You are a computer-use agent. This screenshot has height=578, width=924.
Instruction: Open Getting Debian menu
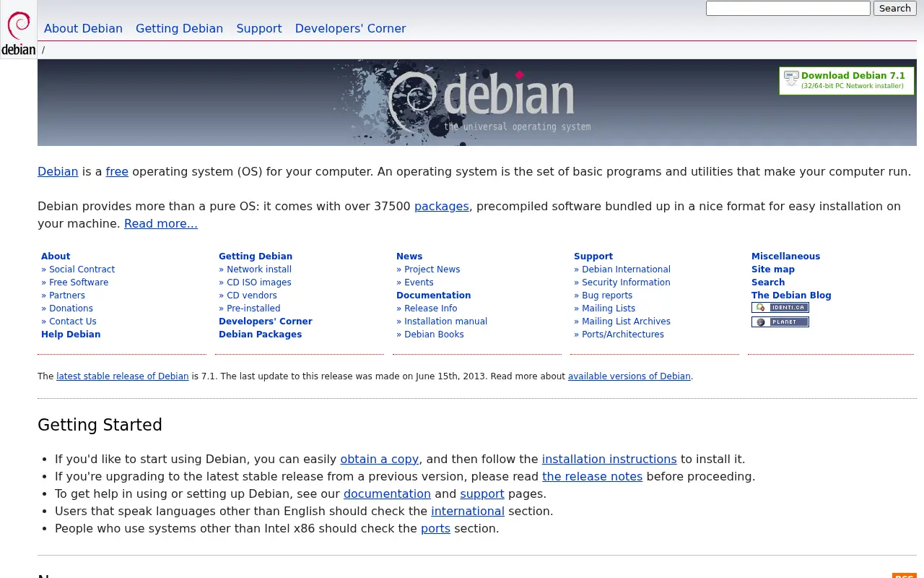(179, 29)
